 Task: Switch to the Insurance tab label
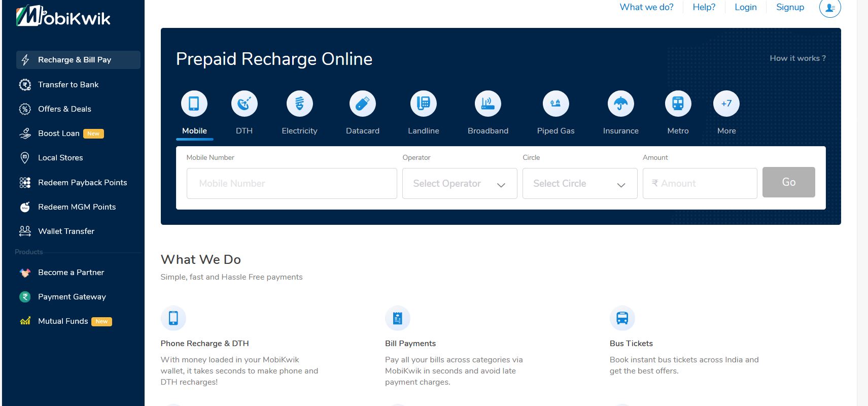tap(621, 131)
